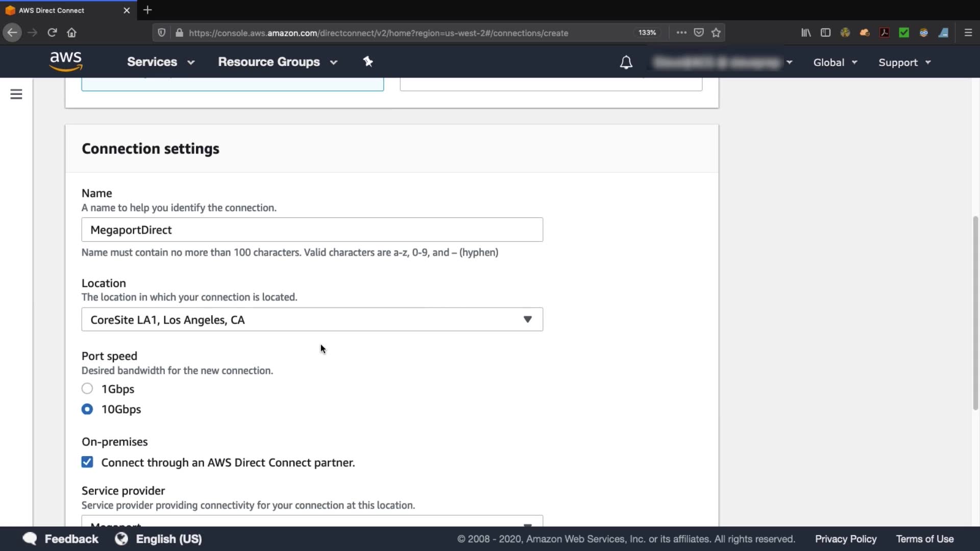Open the hamburger side navigation menu
Image resolution: width=980 pixels, height=551 pixels.
(16, 94)
